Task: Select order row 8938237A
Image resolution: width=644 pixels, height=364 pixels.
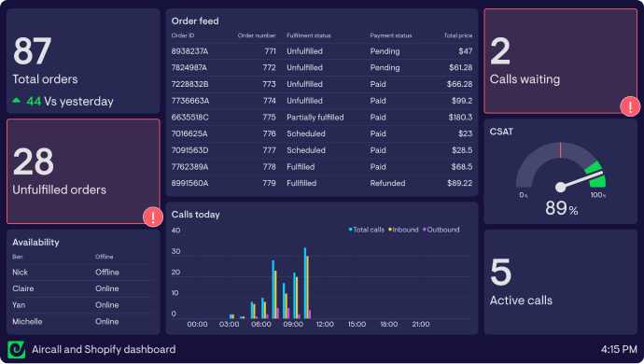Action: (322, 51)
